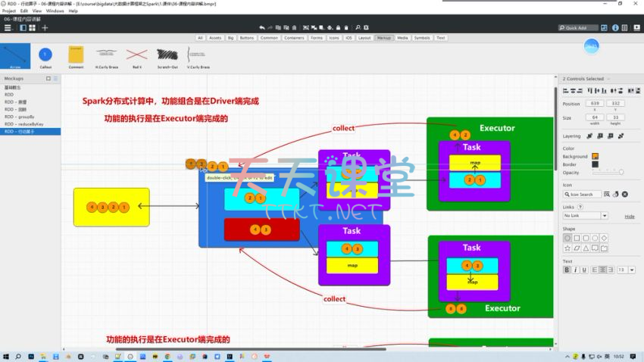This screenshot has width=644, height=362.
Task: Choose the Scratch-Out markup element
Action: click(167, 55)
